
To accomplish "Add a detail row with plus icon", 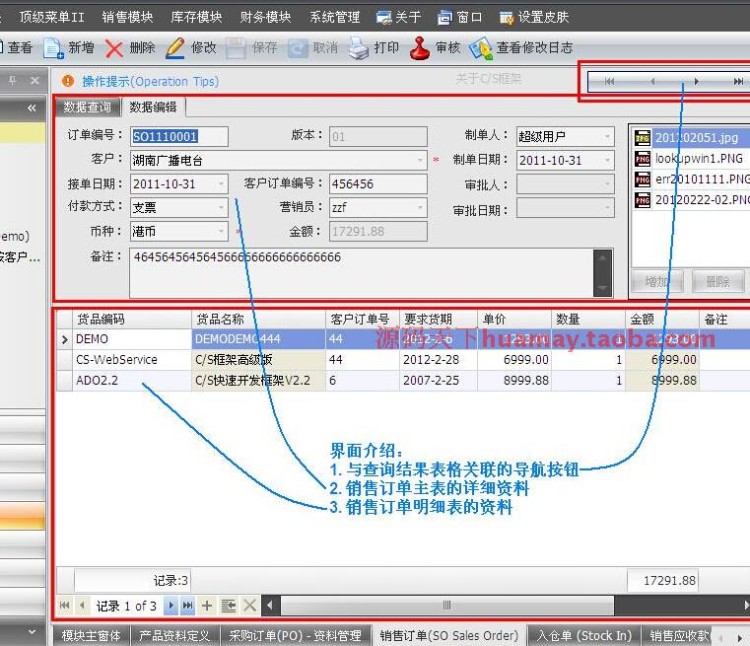I will click(207, 606).
